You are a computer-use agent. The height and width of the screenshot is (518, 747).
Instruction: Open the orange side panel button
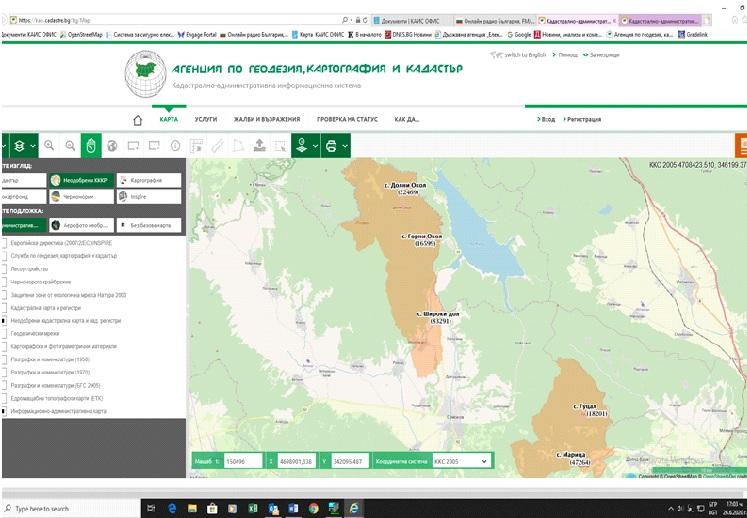pyautogui.click(x=741, y=146)
